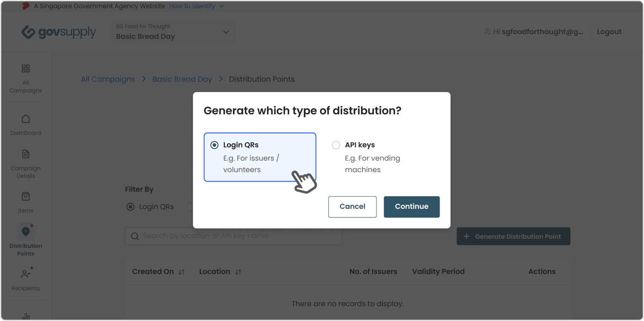The image size is (644, 321).
Task: Click the 'There are no records to display' text
Action: [x=348, y=304]
